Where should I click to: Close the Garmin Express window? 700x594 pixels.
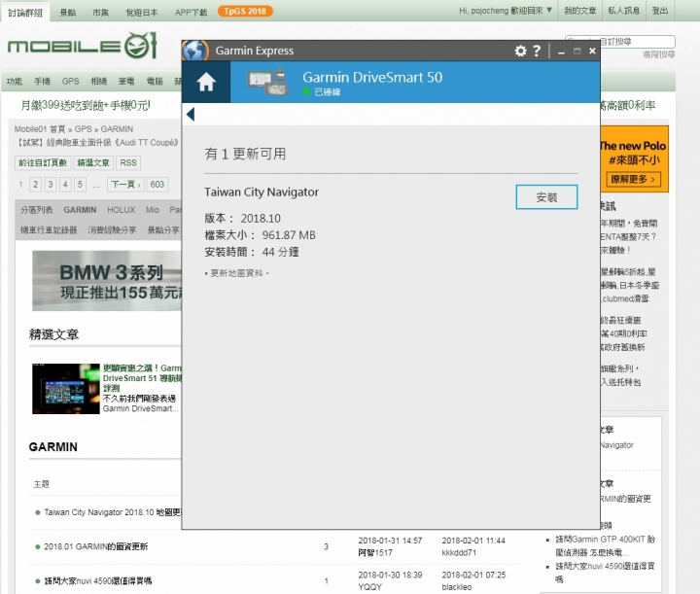coord(592,51)
